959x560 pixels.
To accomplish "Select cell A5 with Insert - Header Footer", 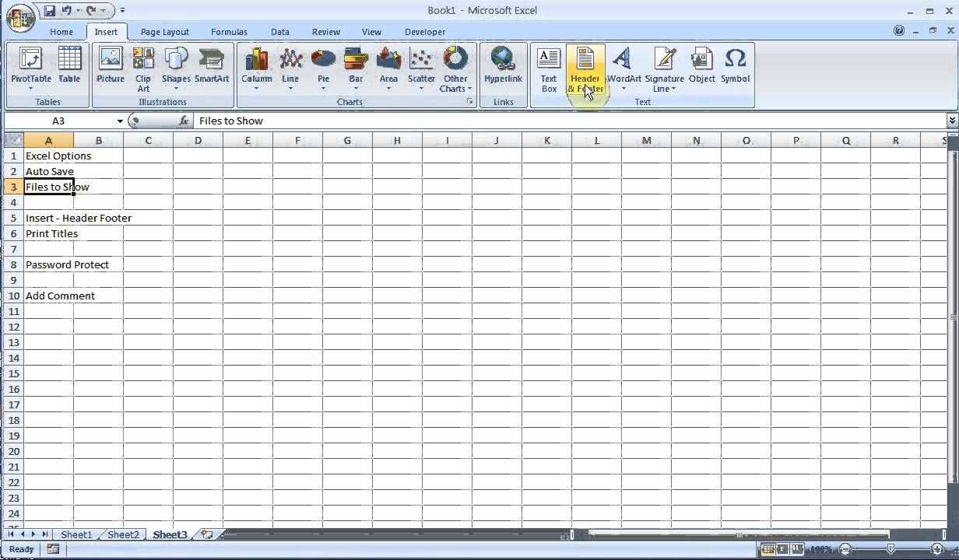I will pyautogui.click(x=49, y=218).
